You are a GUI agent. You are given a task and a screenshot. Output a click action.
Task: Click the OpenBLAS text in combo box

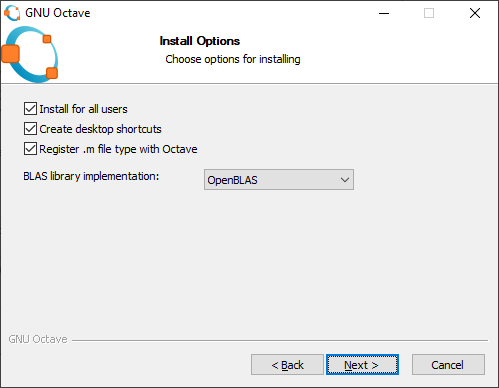tap(232, 180)
